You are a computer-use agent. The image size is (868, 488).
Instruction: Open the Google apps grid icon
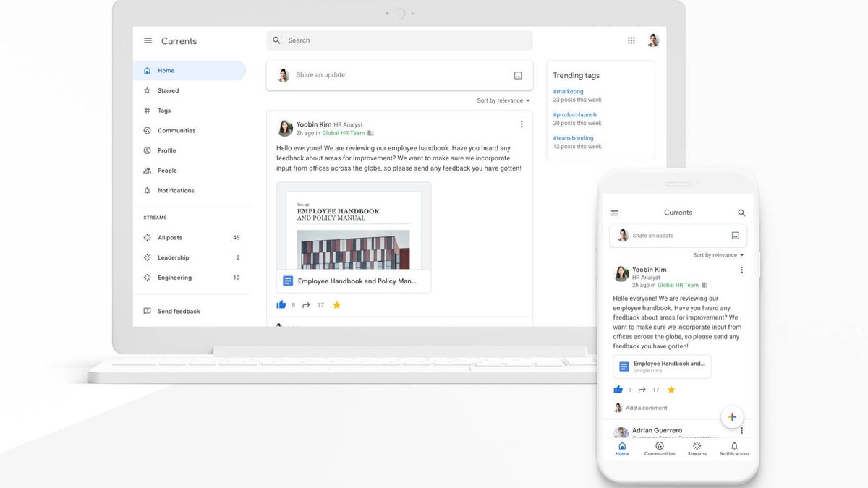tap(631, 40)
